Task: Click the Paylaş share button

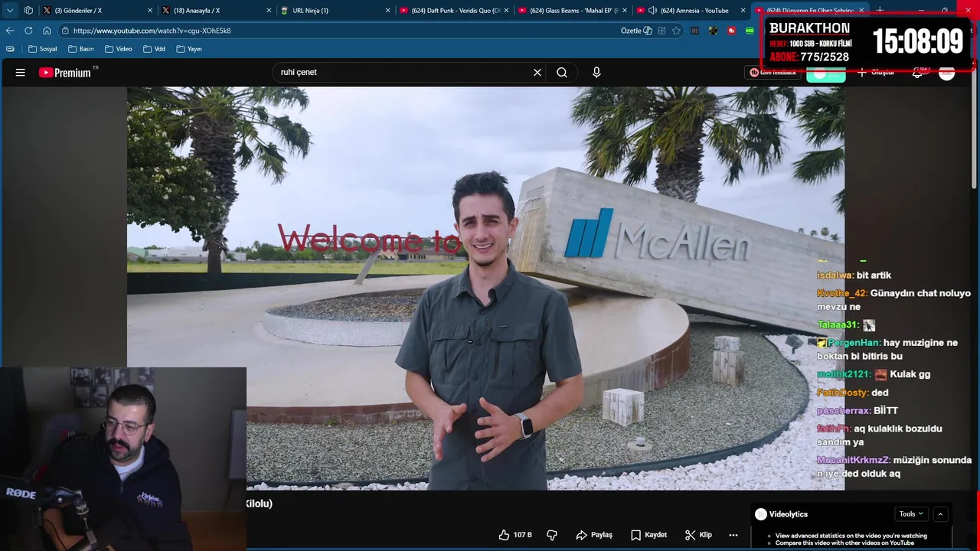Action: 594,535
